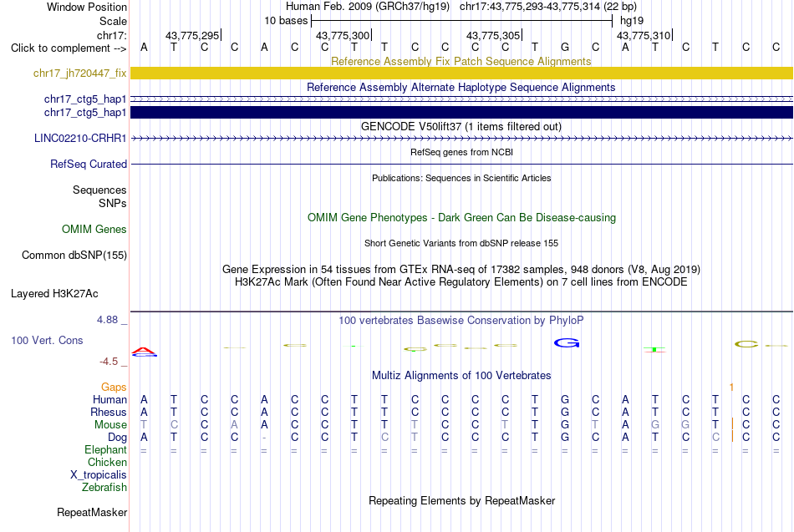This screenshot has height=532, width=794.
Task: Click the hg19 label beside the scale bar
Action: click(x=632, y=21)
